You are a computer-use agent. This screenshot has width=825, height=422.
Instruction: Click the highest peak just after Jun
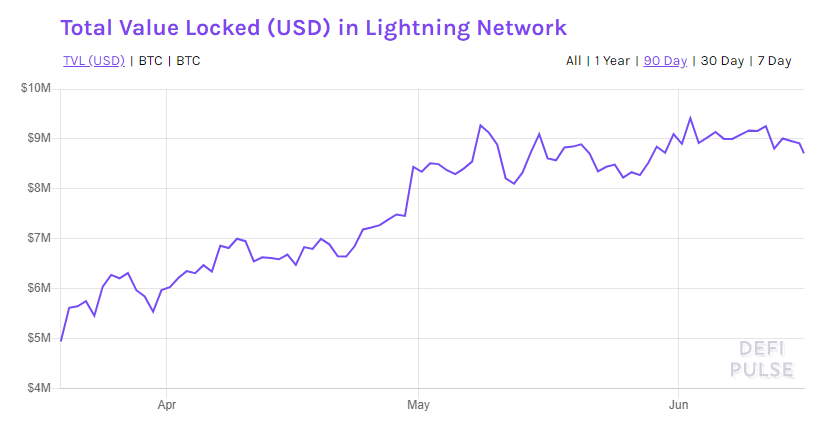click(x=690, y=117)
